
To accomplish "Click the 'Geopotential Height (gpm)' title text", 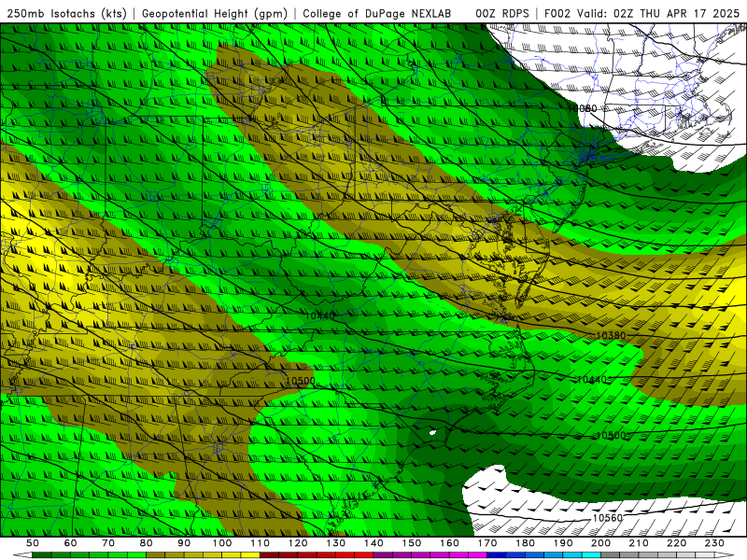I will click(x=215, y=13).
